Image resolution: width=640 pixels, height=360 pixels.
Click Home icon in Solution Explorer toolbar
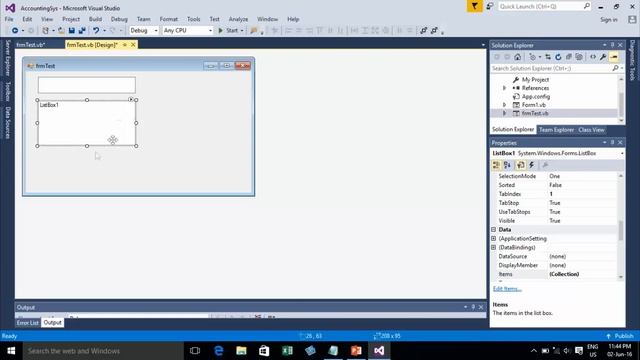point(518,57)
